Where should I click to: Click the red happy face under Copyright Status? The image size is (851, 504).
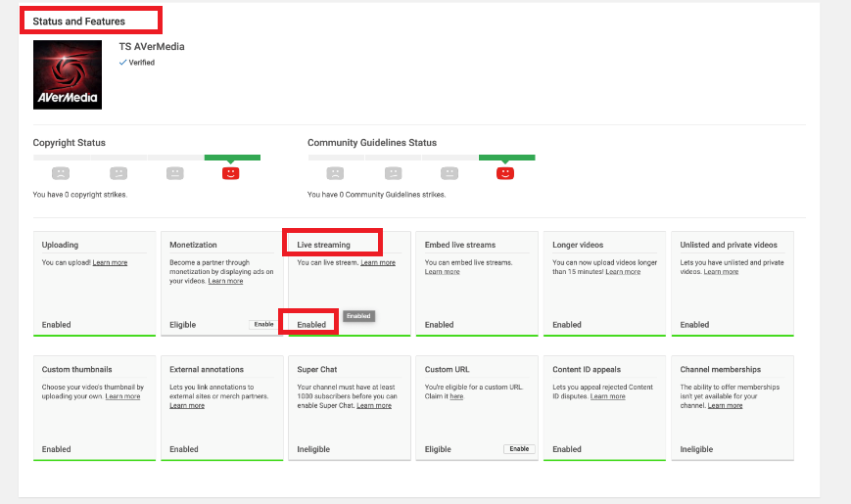point(231,173)
